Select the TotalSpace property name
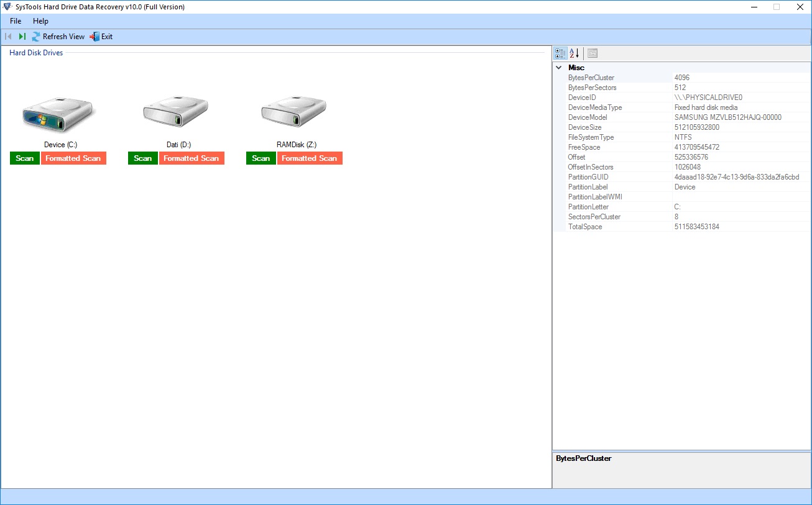The height and width of the screenshot is (505, 812). pos(585,227)
